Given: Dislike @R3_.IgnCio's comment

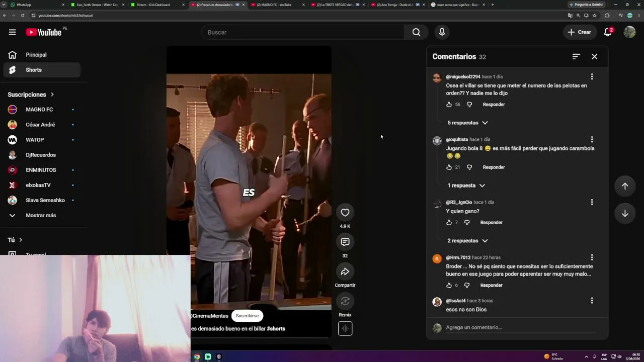Looking at the screenshot, I should (466, 222).
